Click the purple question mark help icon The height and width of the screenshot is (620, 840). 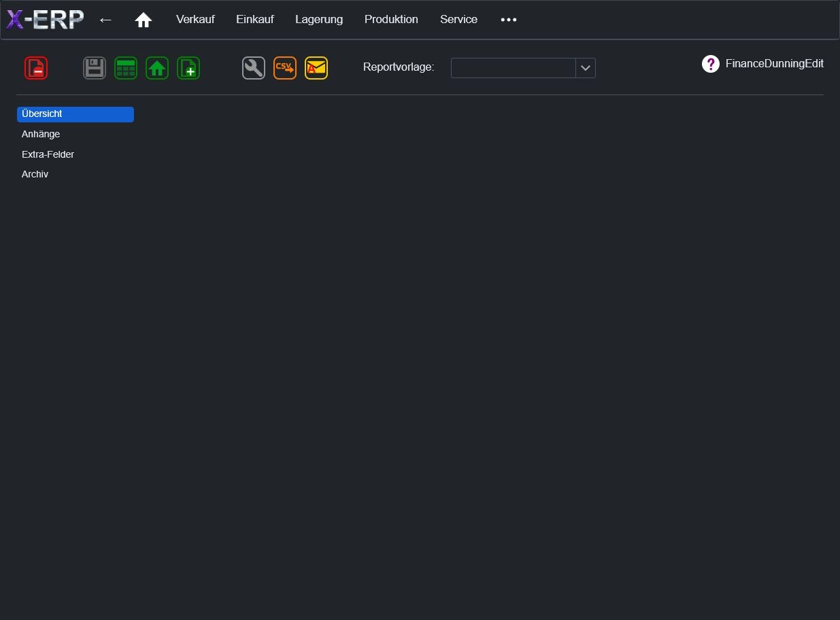click(711, 64)
